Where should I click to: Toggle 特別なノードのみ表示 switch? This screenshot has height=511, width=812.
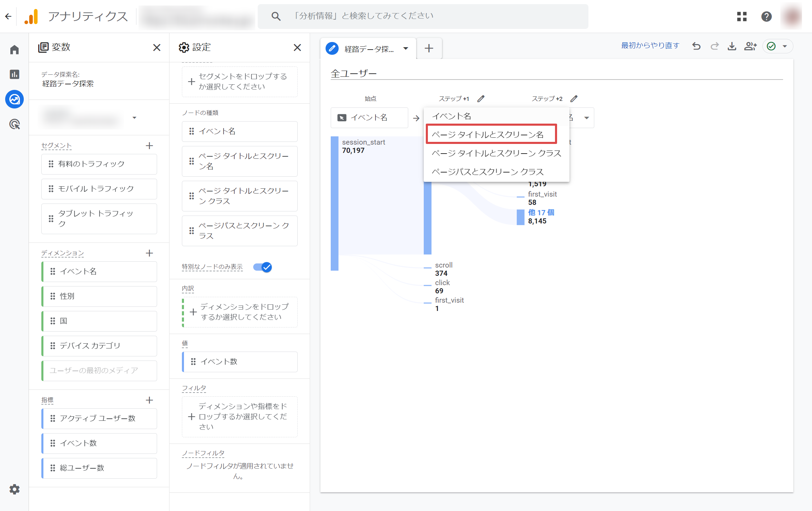263,267
